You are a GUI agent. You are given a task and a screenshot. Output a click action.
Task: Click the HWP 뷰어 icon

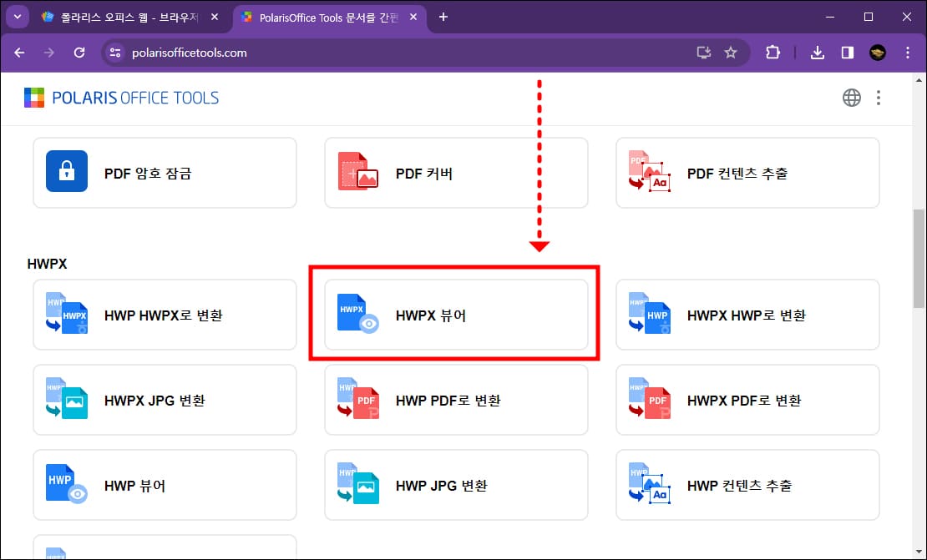tap(67, 483)
